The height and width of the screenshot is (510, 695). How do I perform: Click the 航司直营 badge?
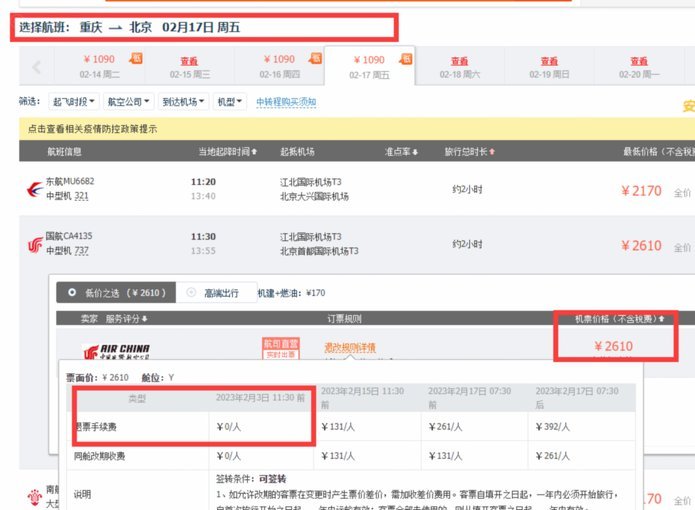(x=281, y=344)
